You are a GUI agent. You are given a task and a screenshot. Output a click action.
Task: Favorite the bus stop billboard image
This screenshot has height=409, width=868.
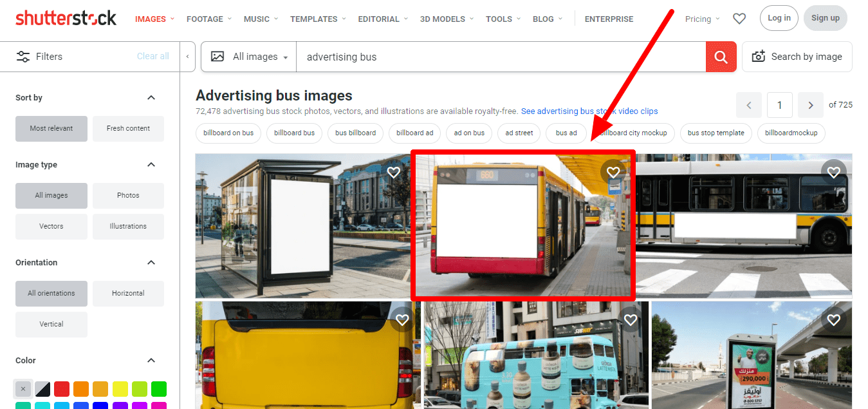pos(394,172)
